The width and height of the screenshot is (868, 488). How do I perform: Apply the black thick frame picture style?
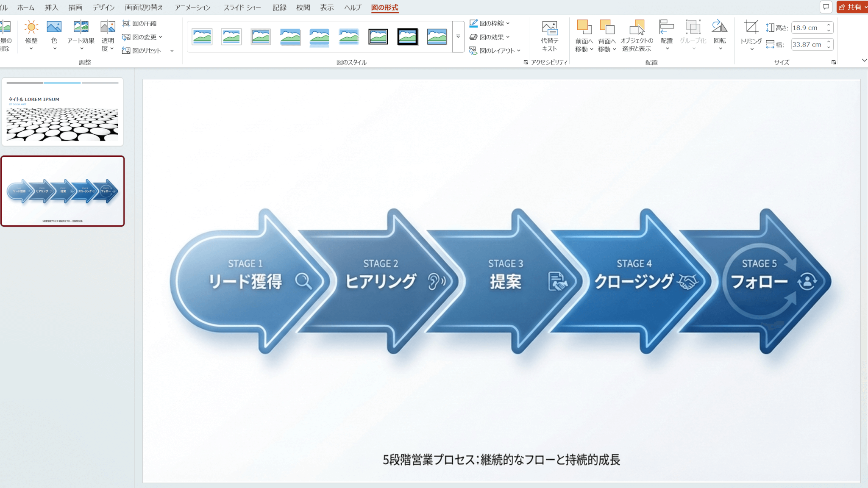[x=407, y=37]
